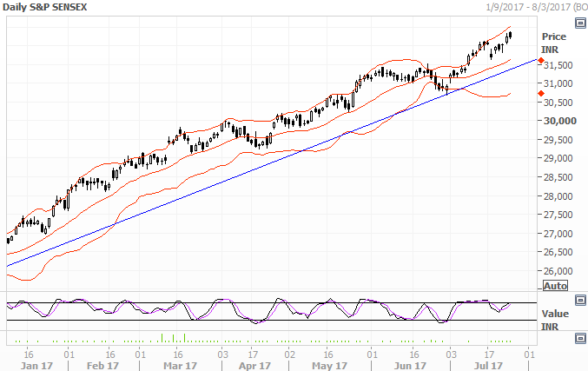Open the volume panel menu icon
588x371 pixels.
[580, 338]
